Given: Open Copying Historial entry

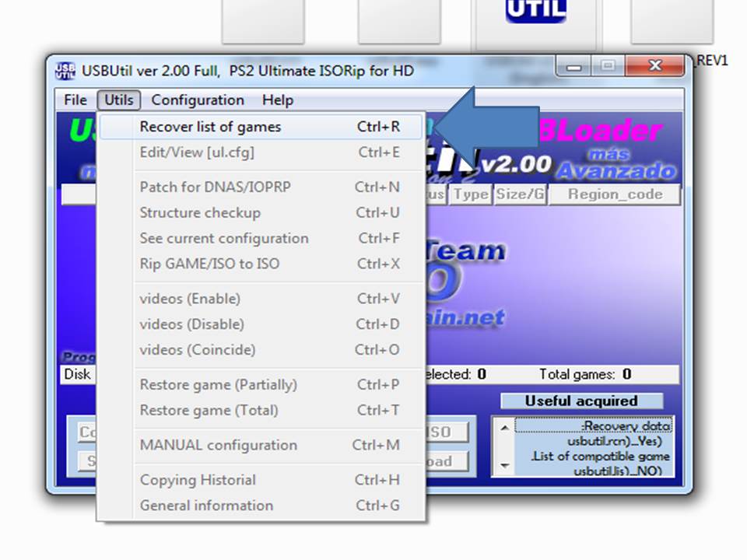Looking at the screenshot, I should click(261, 480).
